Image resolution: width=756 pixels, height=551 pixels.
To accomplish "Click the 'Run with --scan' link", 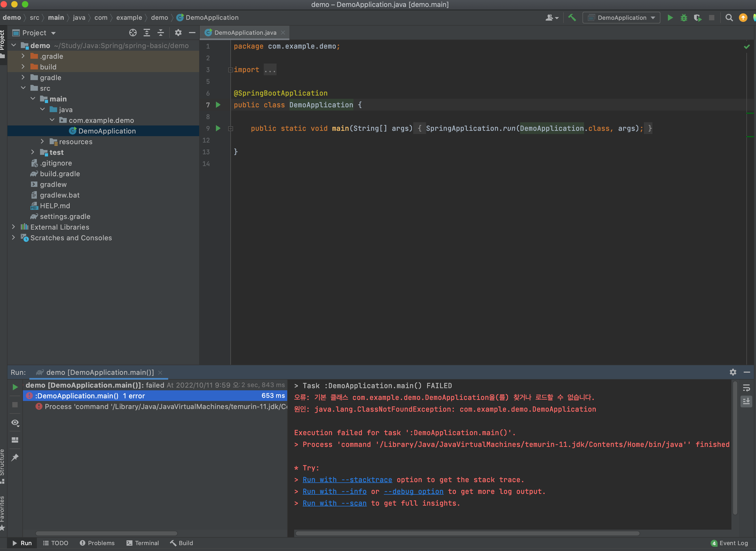I will pos(334,503).
